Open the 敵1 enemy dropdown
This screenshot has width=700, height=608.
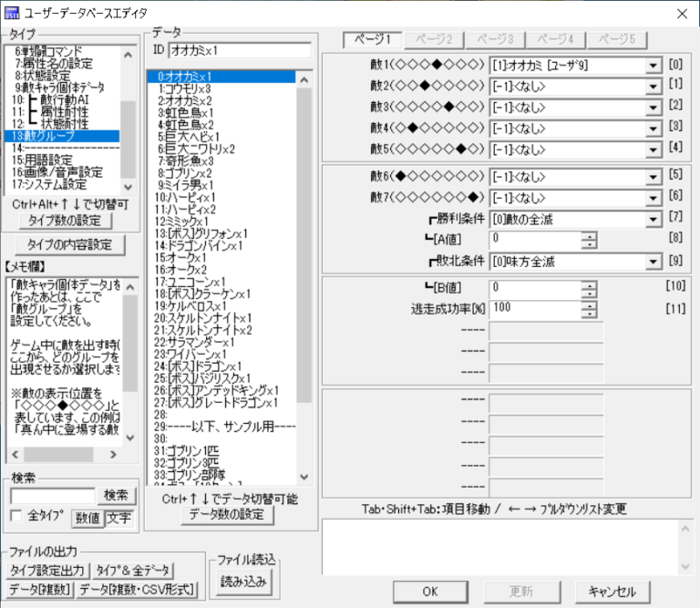(x=653, y=67)
